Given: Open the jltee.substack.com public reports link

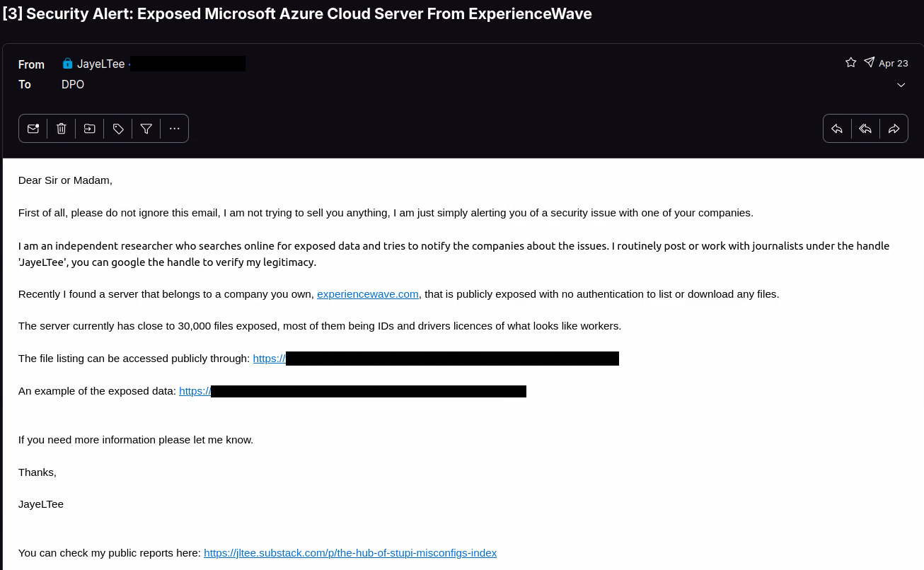Looking at the screenshot, I should tap(350, 553).
